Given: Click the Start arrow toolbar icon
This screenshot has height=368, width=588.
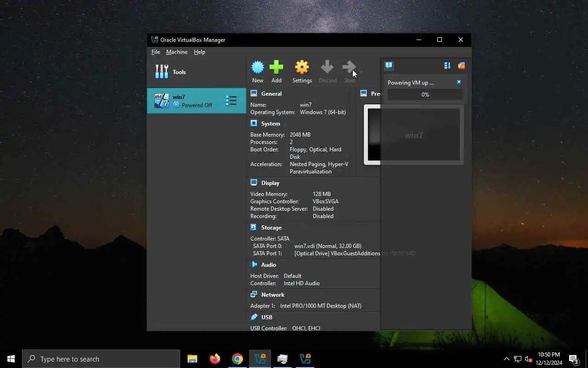Looking at the screenshot, I should click(349, 67).
